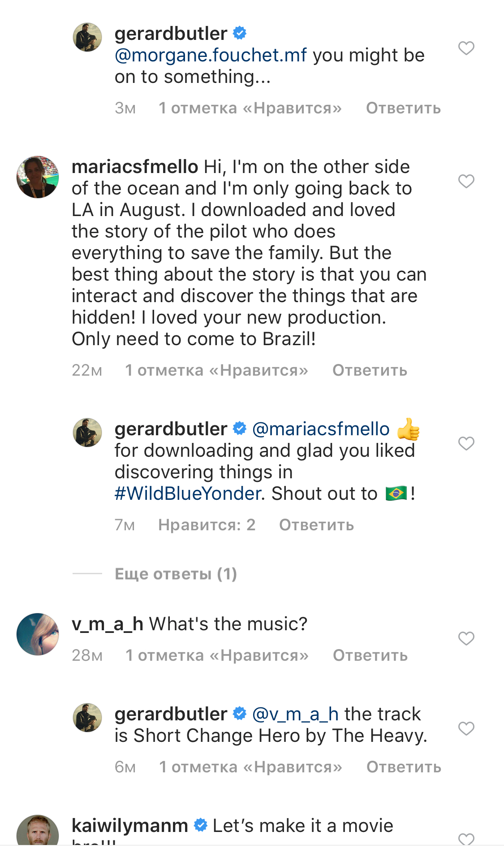Open the @v_m_a_h mention link
The height and width of the screenshot is (849, 504).
[295, 714]
